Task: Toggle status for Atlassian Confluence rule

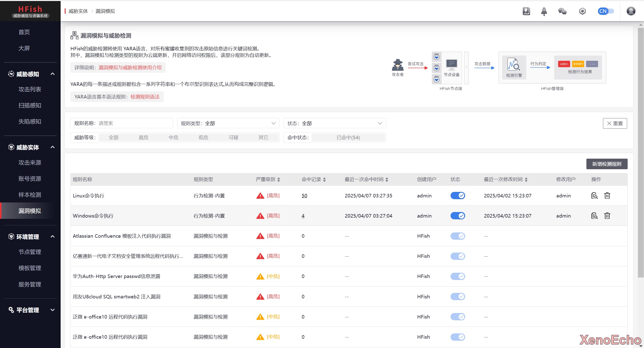Action: pos(458,236)
